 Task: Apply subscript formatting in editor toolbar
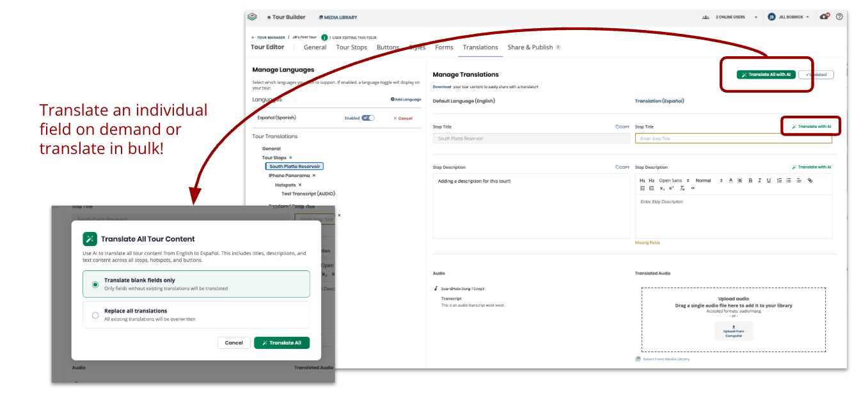tap(662, 189)
